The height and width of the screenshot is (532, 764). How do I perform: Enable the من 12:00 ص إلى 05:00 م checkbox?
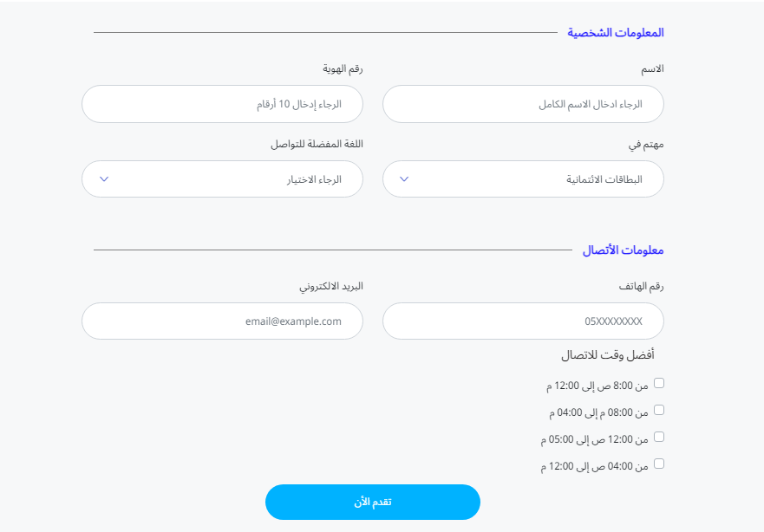point(659,437)
